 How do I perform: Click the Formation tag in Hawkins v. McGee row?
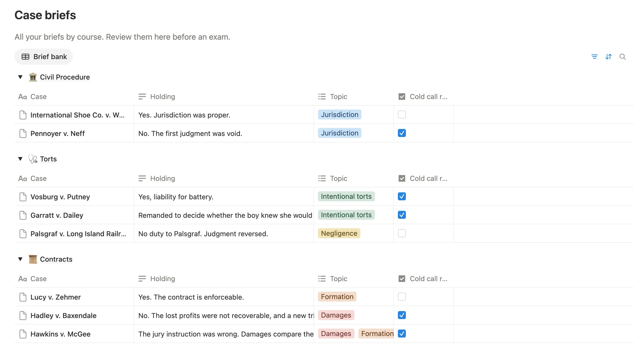point(376,334)
